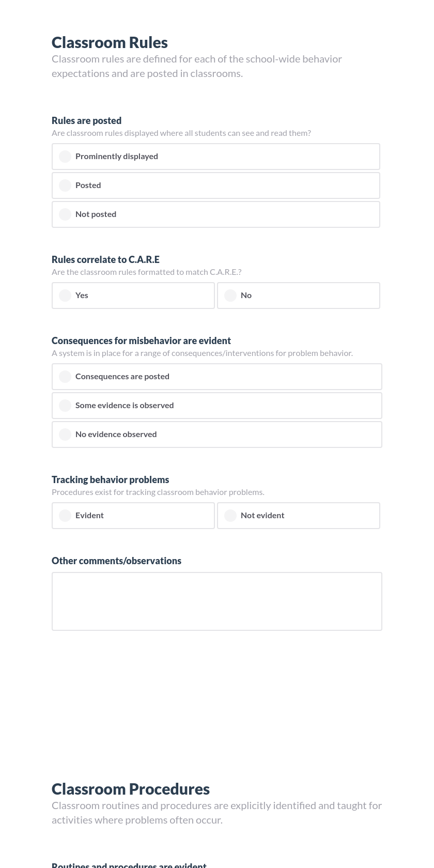Click the classroom rules description text
The width and height of the screenshot is (434, 868).
point(197,66)
